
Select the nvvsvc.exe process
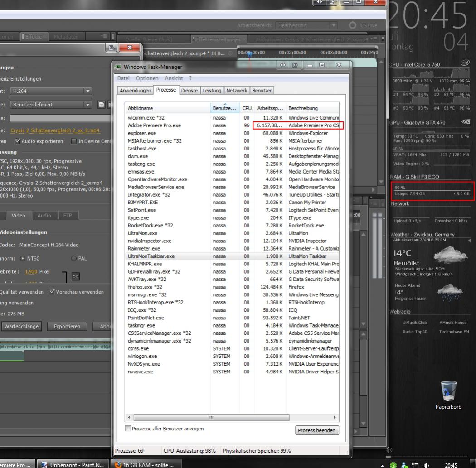point(232,372)
